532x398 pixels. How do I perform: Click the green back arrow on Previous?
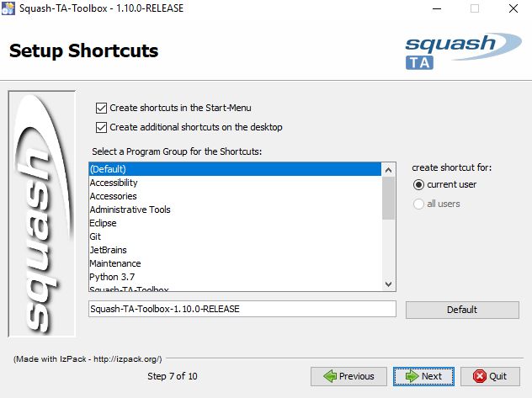pos(330,376)
